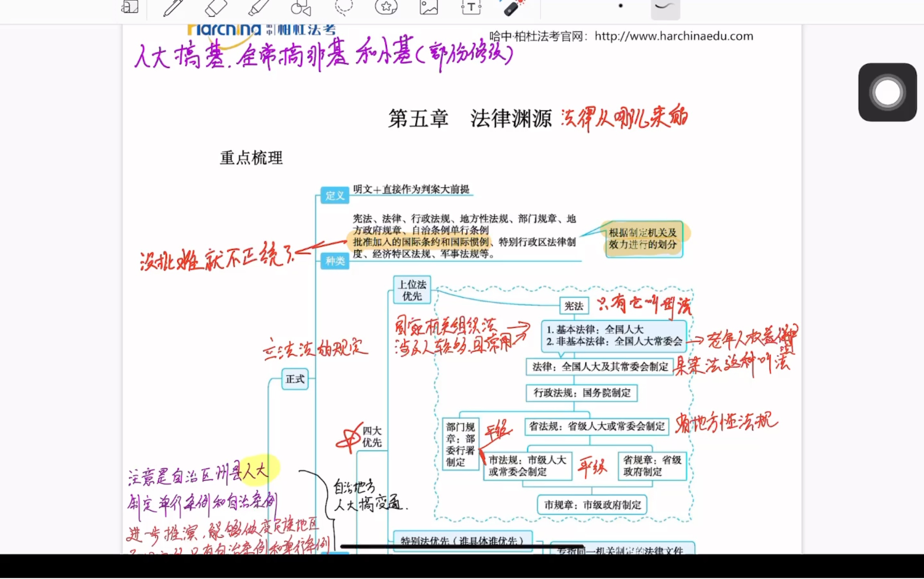Select the Lasso selection tool
924x579 pixels.
(x=344, y=7)
